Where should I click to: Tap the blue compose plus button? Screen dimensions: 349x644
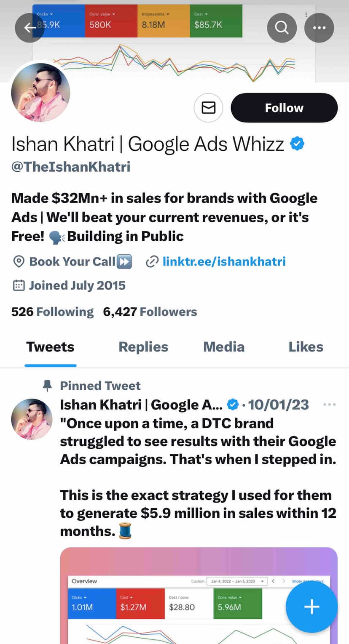pos(311,607)
